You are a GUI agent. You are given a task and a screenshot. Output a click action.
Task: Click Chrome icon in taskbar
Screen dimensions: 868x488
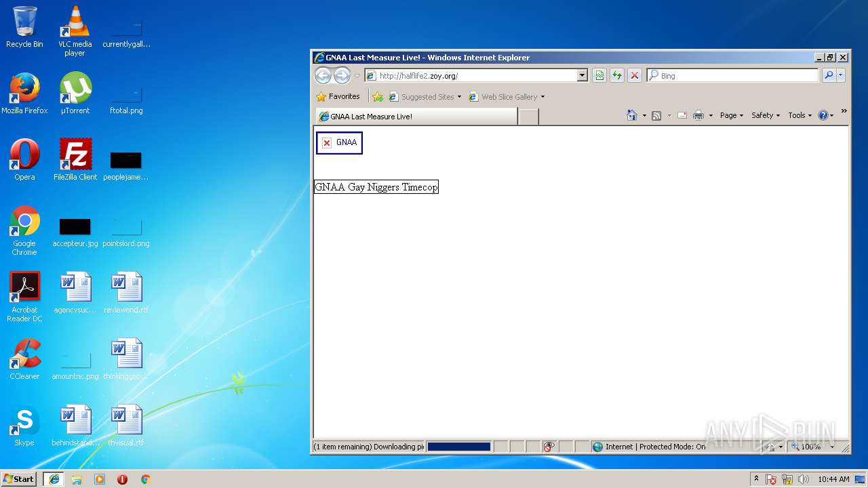pyautogui.click(x=145, y=479)
